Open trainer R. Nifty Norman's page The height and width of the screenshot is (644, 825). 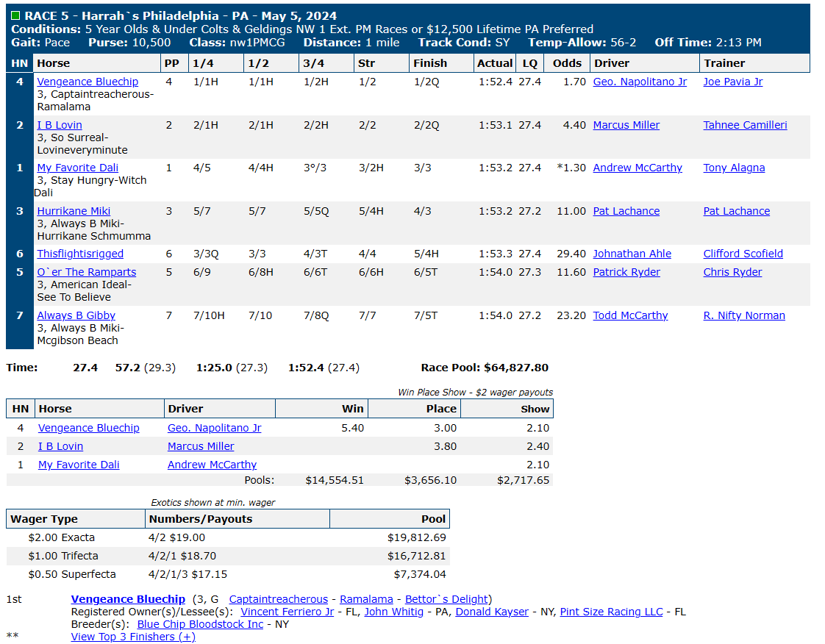point(744,315)
